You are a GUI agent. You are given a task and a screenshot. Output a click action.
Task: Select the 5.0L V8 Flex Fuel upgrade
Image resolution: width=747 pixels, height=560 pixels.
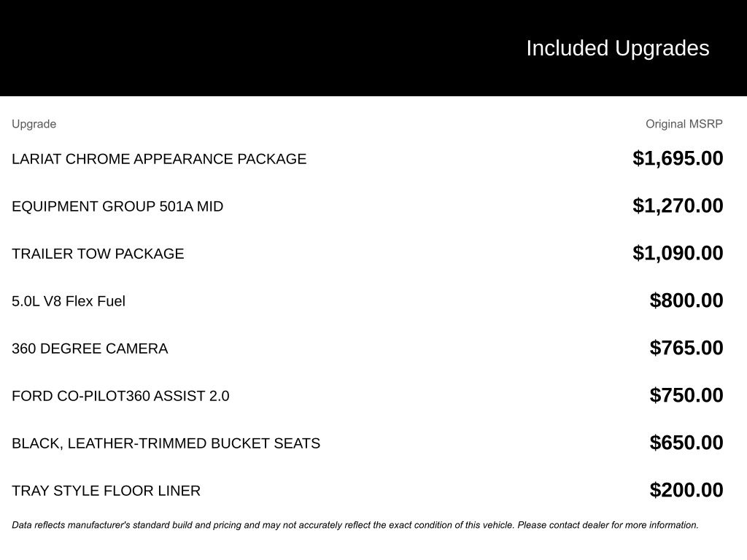69,301
